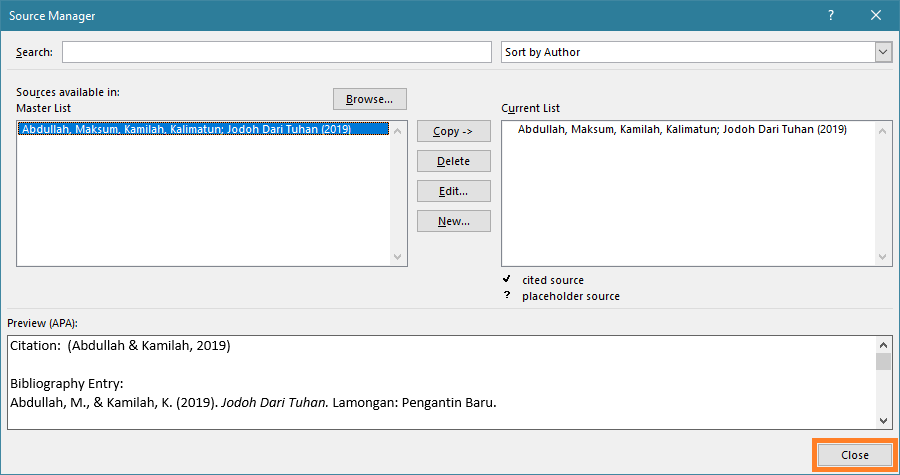Select Abdullah, Maksum entry in Current List
Screen dimensions: 900x475
pyautogui.click(x=682, y=129)
